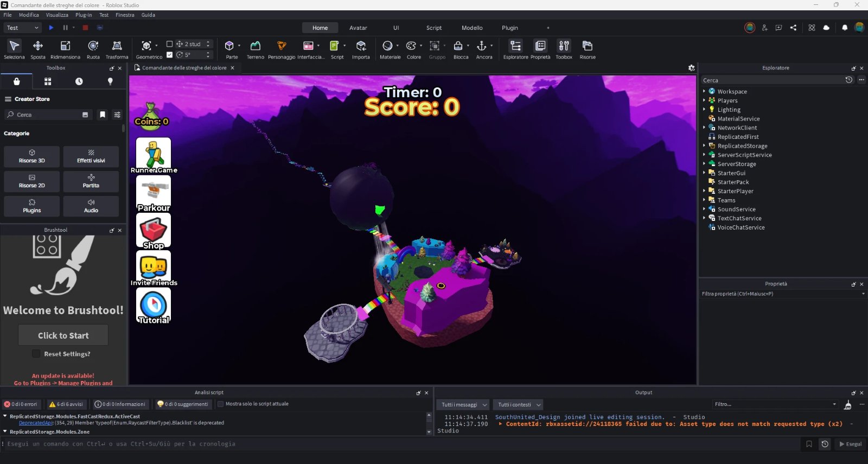Open the in-game Shop icon
Image resolution: width=868 pixels, height=464 pixels.
154,231
